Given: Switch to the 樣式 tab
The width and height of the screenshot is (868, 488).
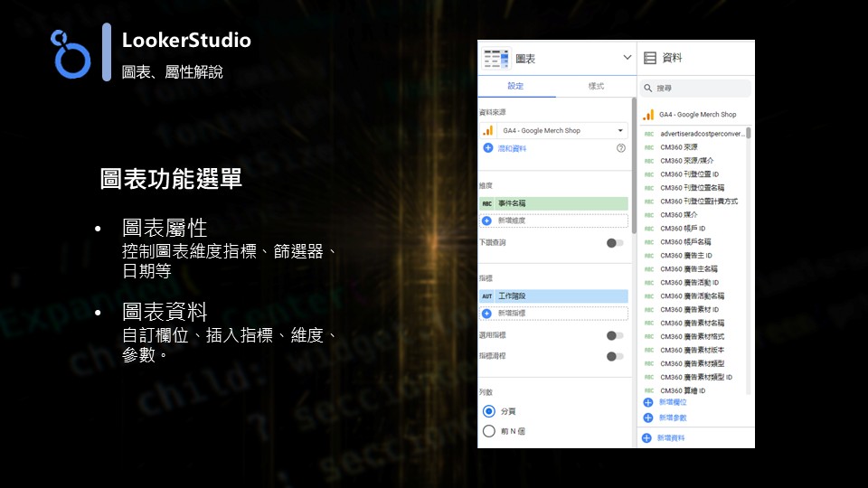Looking at the screenshot, I should [x=596, y=87].
